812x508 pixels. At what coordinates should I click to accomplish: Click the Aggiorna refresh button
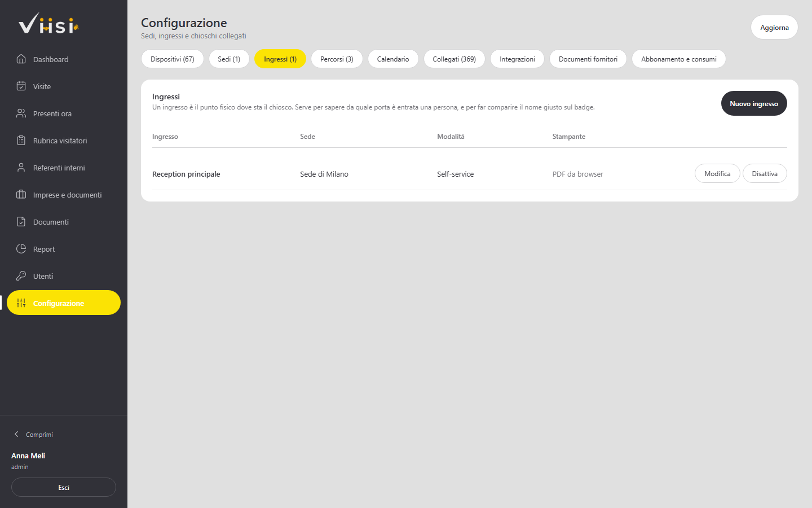(x=774, y=27)
